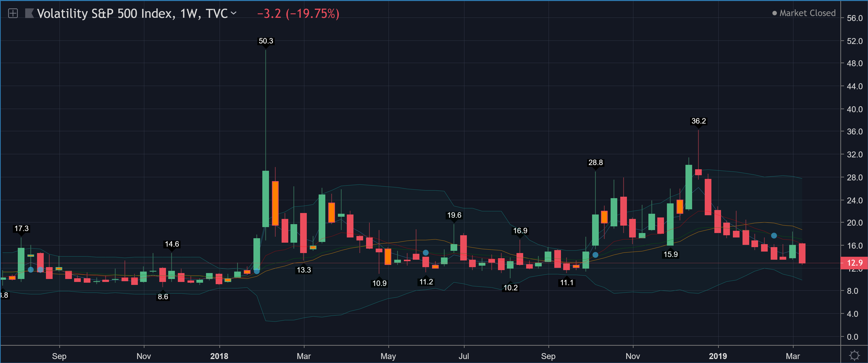Click the 2019 label on time axis
This screenshot has height=363, width=868.
click(x=718, y=356)
